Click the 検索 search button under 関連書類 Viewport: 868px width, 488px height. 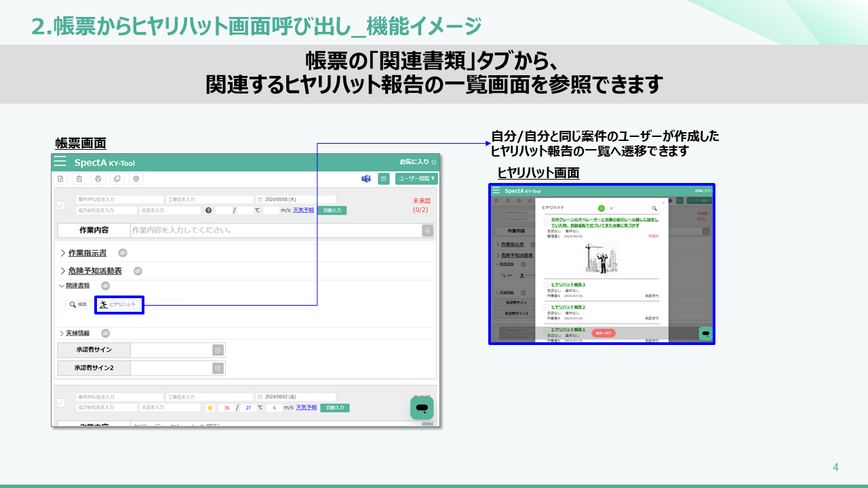pyautogui.click(x=77, y=305)
